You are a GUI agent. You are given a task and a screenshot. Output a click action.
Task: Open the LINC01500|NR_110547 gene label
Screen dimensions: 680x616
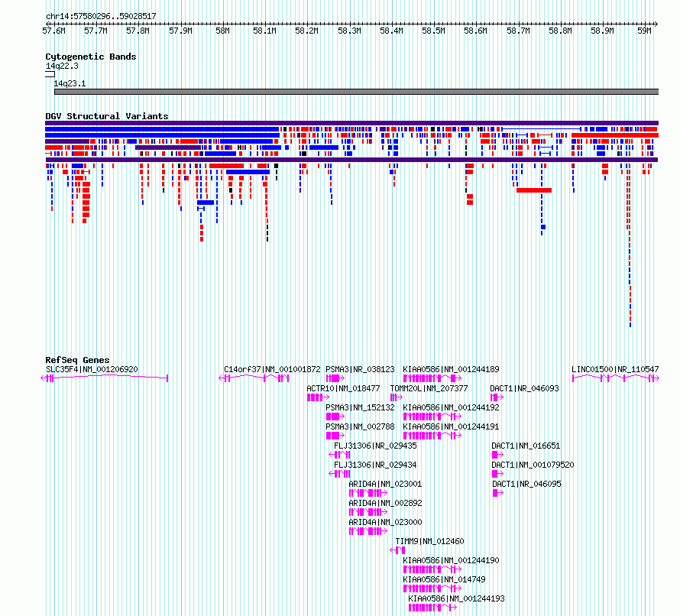click(x=615, y=370)
